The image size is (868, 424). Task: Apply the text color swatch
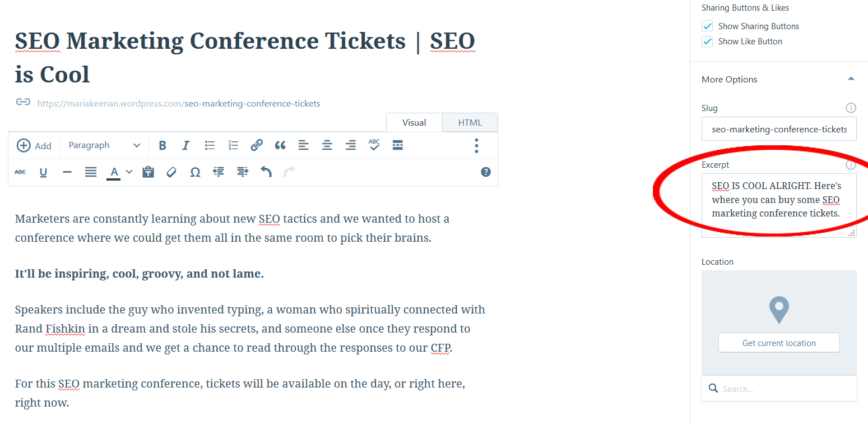click(x=114, y=172)
